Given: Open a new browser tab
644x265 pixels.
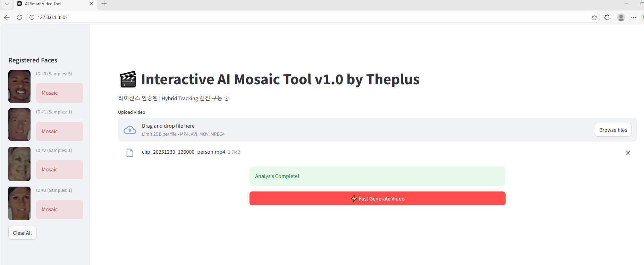Looking at the screenshot, I should coord(104,4).
